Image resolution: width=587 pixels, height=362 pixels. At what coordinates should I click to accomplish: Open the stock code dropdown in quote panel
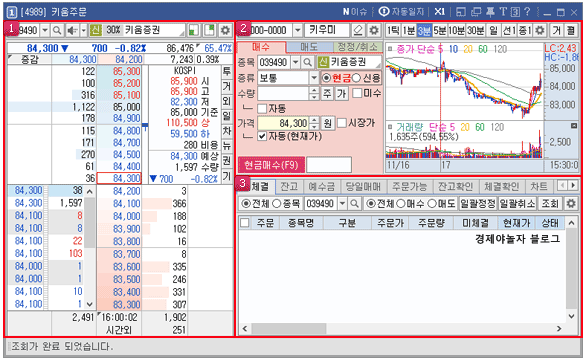(45, 30)
